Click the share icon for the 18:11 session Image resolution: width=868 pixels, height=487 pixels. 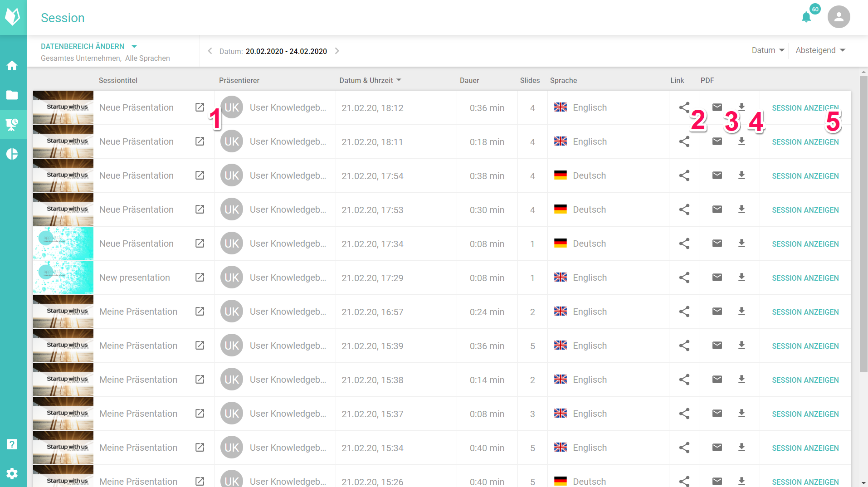tap(684, 141)
